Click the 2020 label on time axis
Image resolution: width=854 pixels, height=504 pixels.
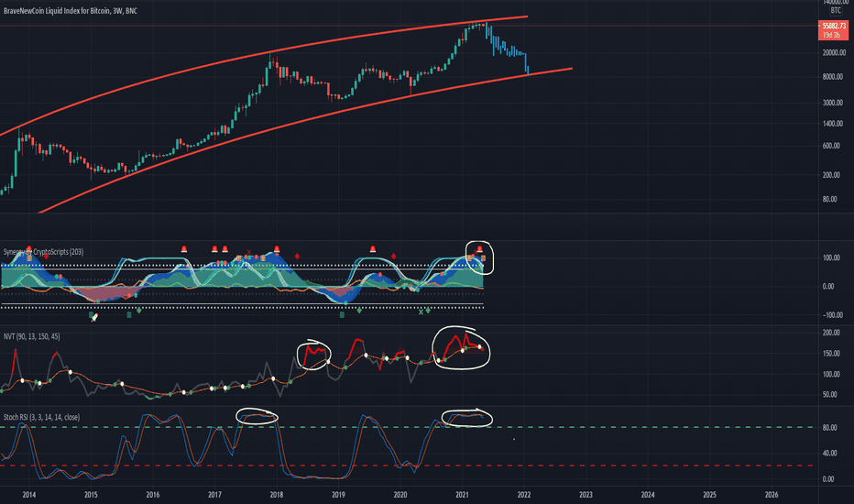click(x=400, y=495)
